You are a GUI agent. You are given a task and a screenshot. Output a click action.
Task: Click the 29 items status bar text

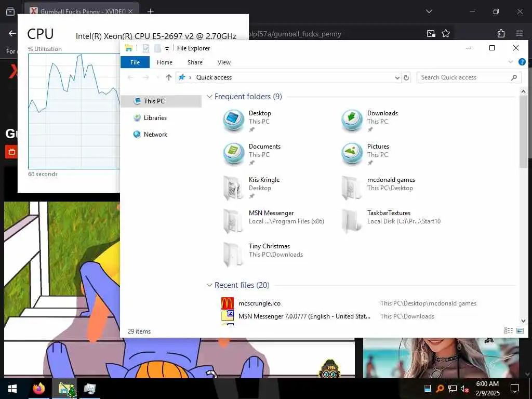(x=139, y=331)
